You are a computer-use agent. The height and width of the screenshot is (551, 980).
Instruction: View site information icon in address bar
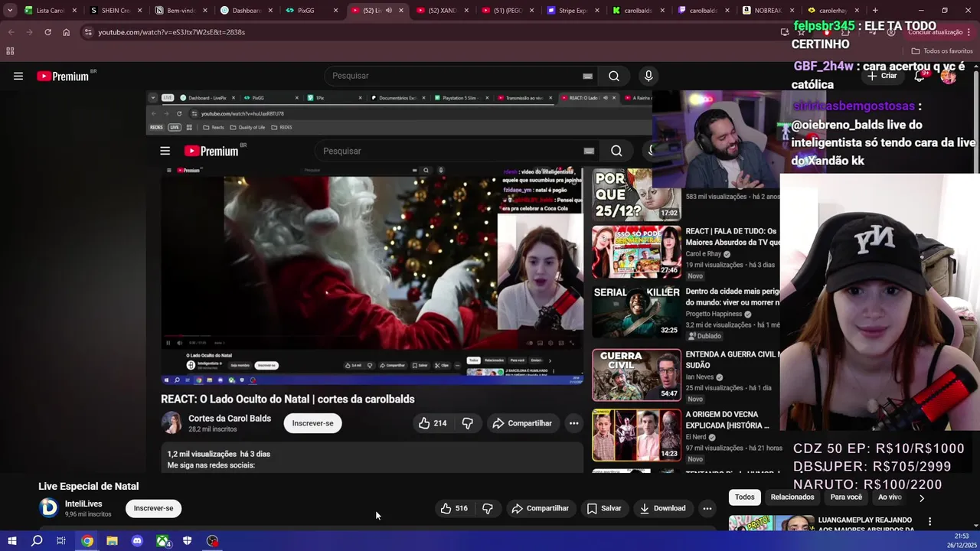[x=88, y=32]
